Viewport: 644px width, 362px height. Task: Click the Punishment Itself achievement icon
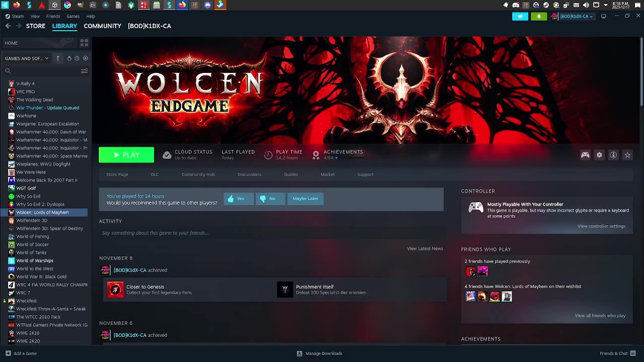pos(285,290)
